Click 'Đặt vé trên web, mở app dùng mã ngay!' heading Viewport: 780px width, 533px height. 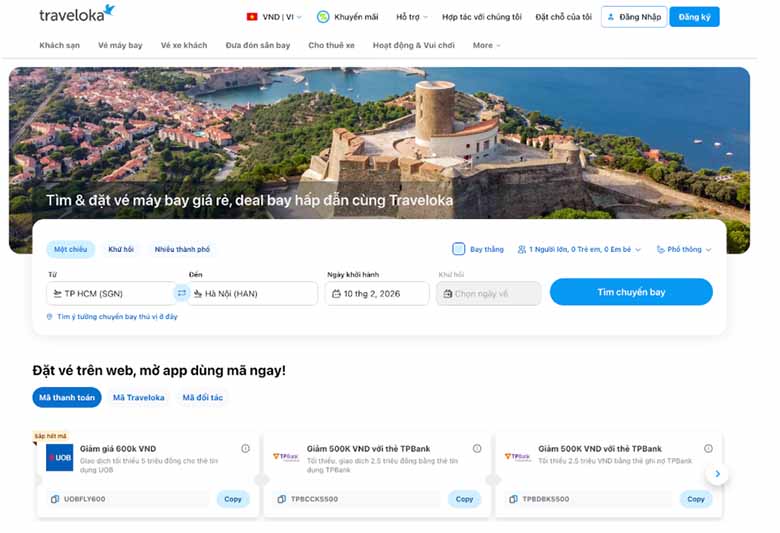[x=159, y=371]
